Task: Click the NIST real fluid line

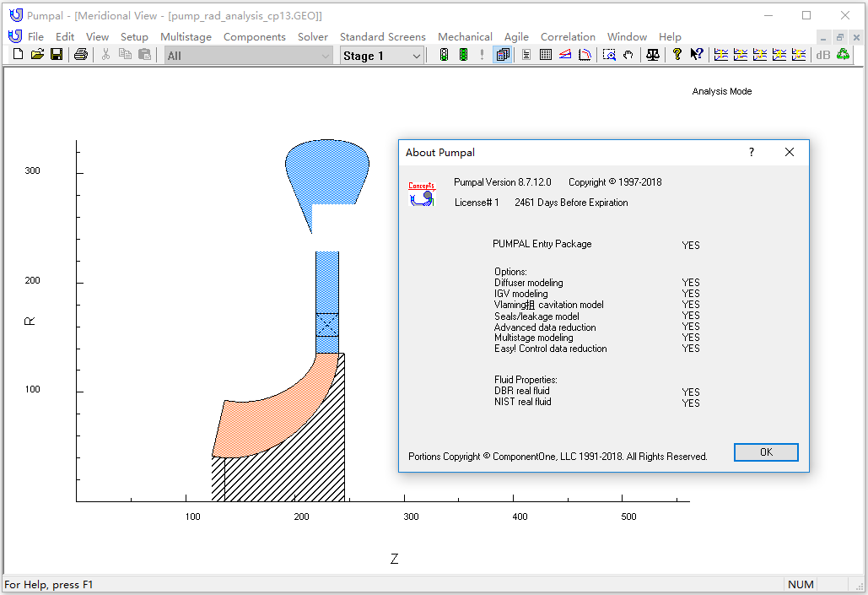Action: [x=523, y=402]
